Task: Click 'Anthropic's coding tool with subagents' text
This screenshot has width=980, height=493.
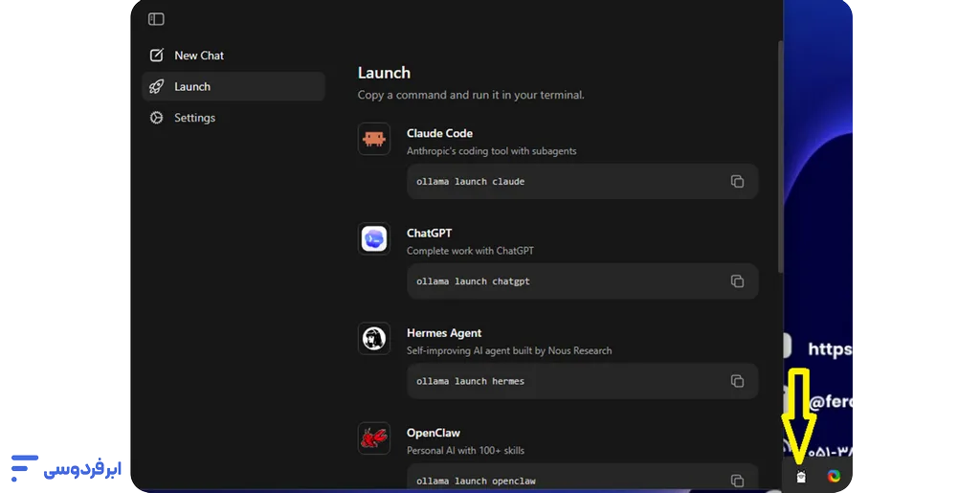Action: tap(491, 151)
